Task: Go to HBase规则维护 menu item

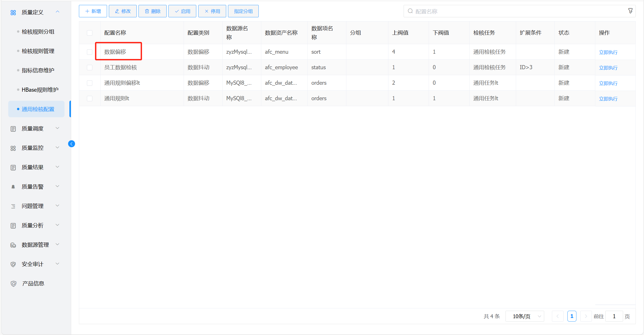Action: pos(40,90)
